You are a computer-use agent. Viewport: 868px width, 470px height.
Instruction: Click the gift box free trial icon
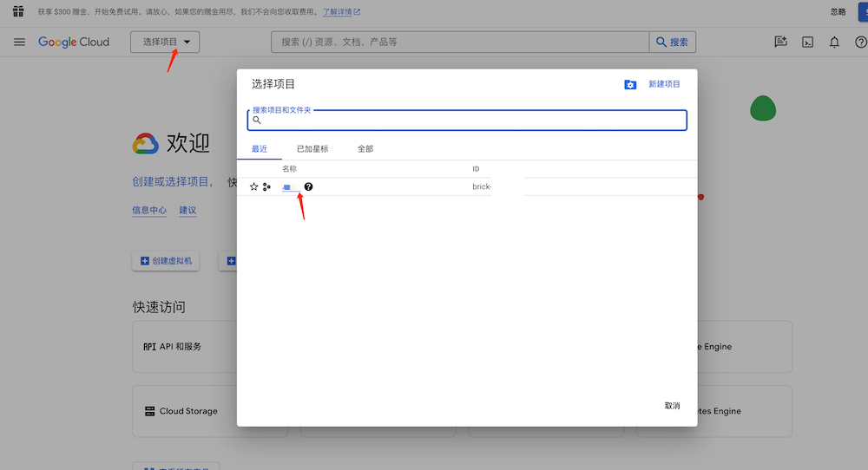coord(18,11)
